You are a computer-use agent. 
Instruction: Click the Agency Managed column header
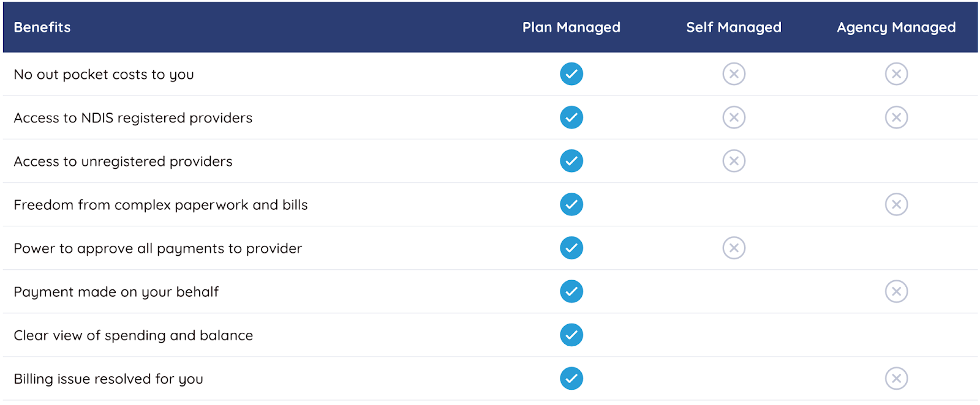[x=895, y=28]
